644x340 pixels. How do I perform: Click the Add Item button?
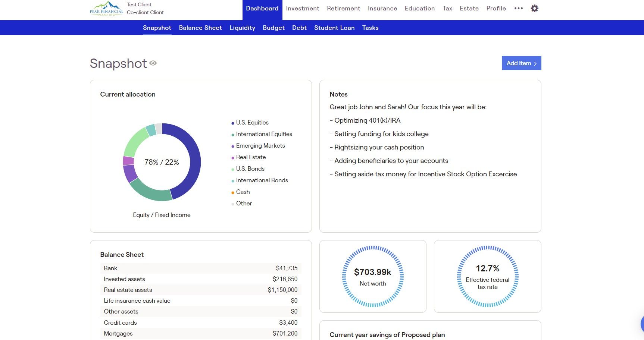[521, 63]
